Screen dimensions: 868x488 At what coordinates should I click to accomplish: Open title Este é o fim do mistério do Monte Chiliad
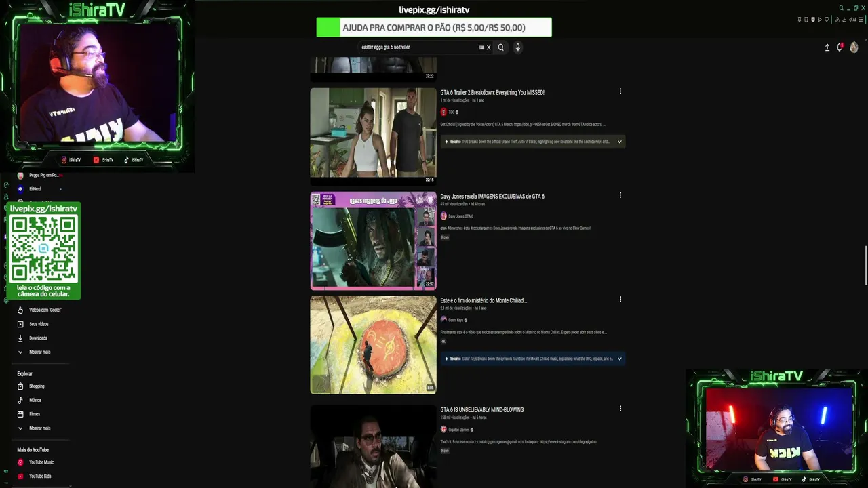[x=484, y=300]
